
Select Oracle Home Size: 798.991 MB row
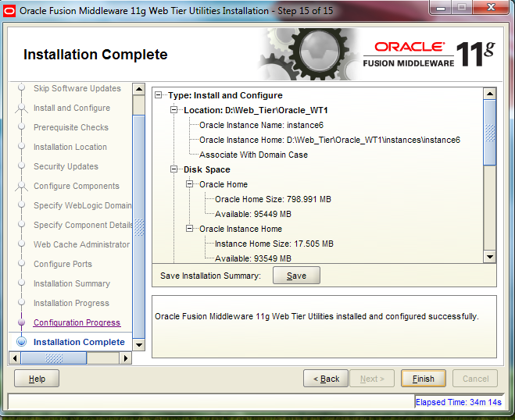coord(273,199)
